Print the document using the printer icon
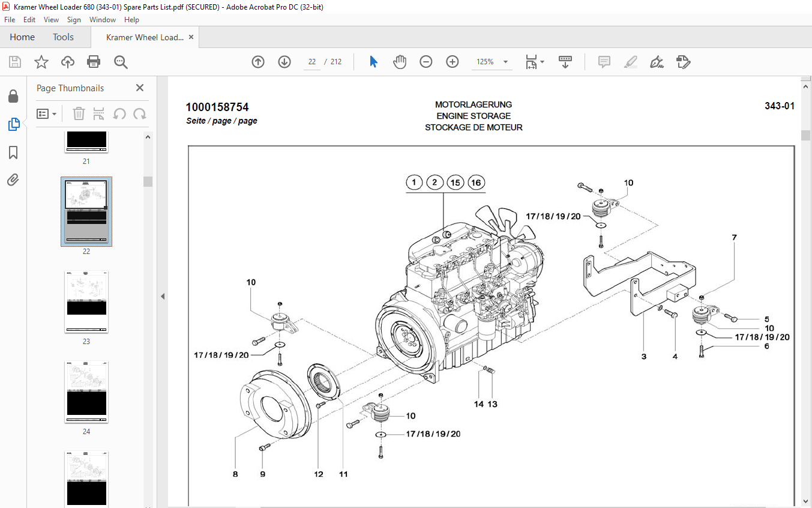812x508 pixels. pos(94,62)
